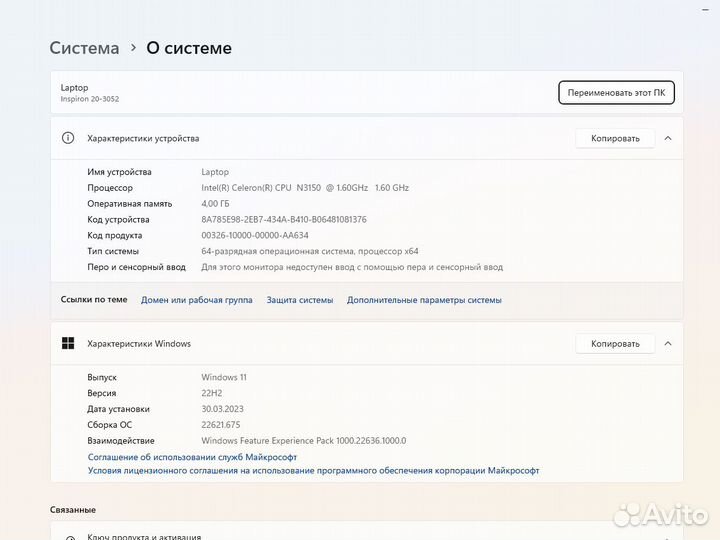The width and height of the screenshot is (720, 540).
Task: Select device ID starting with 8A785E98
Action: [x=284, y=219]
